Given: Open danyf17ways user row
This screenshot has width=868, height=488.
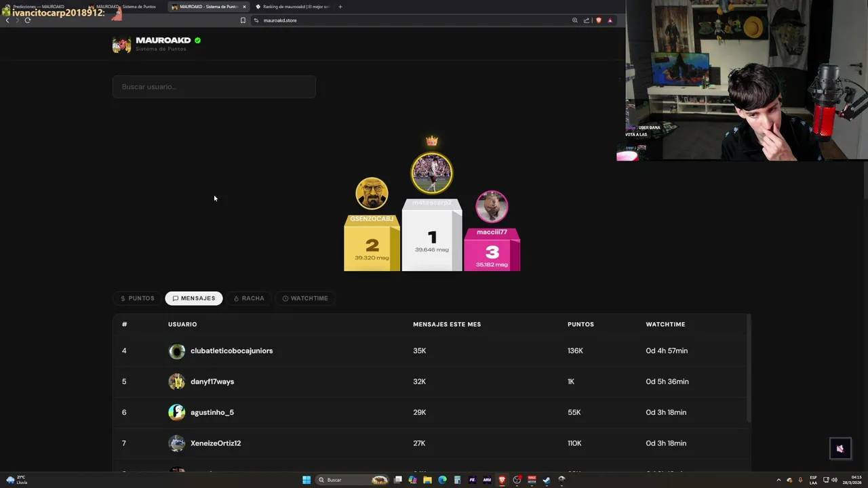Looking at the screenshot, I should click(x=431, y=382).
